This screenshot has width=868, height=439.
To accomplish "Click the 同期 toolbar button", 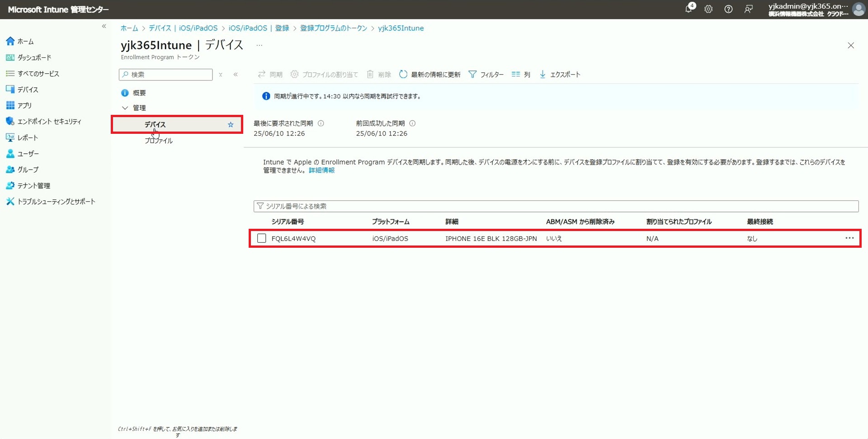I will [270, 75].
